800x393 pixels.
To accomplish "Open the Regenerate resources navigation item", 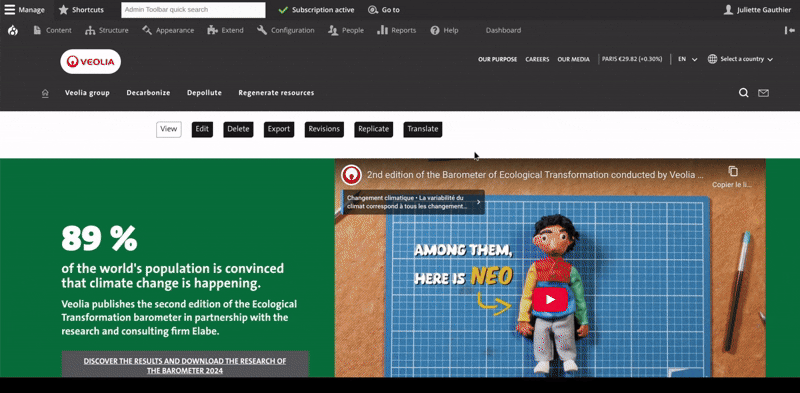I will point(276,93).
